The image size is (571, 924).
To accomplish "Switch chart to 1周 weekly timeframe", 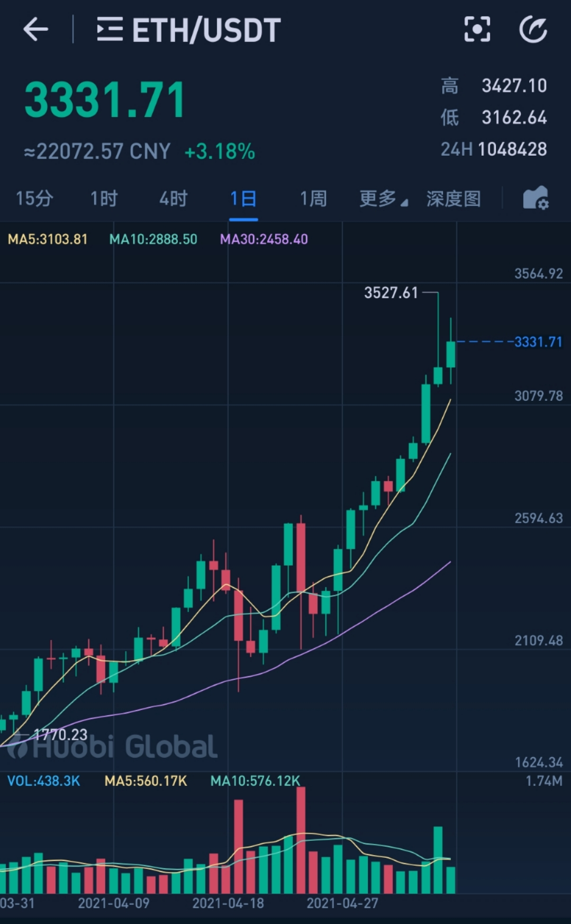I will pos(313,198).
